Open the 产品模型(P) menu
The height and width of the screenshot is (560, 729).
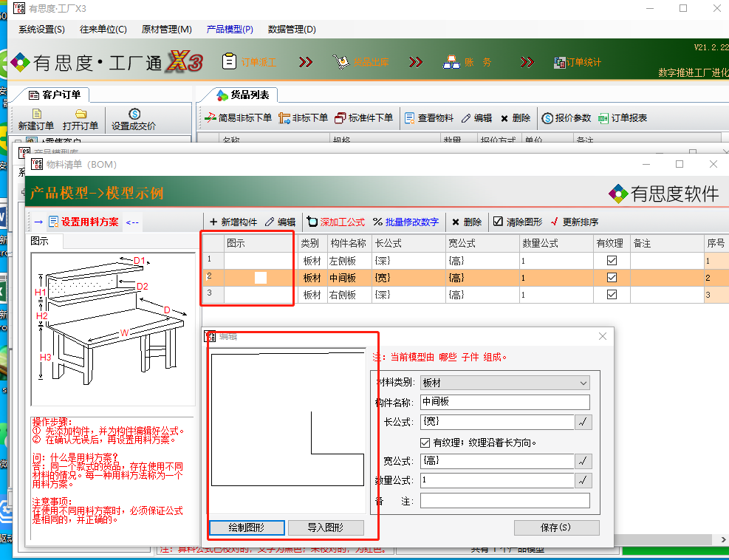click(x=230, y=30)
